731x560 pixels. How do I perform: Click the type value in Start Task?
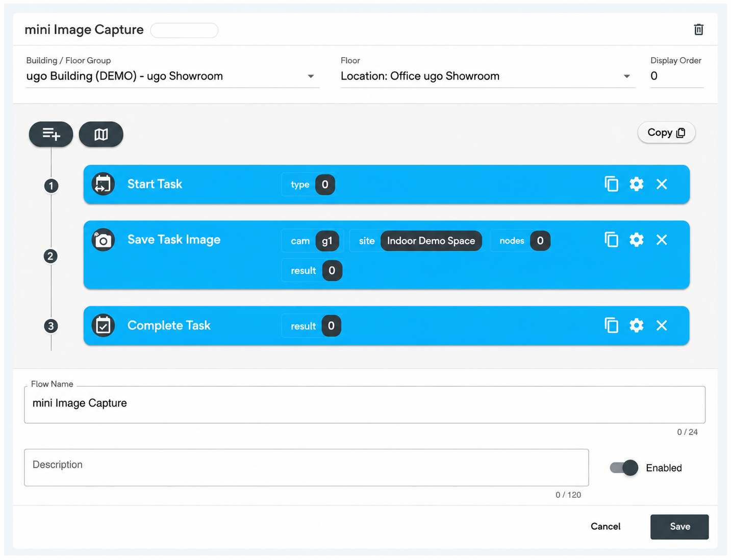[325, 185]
